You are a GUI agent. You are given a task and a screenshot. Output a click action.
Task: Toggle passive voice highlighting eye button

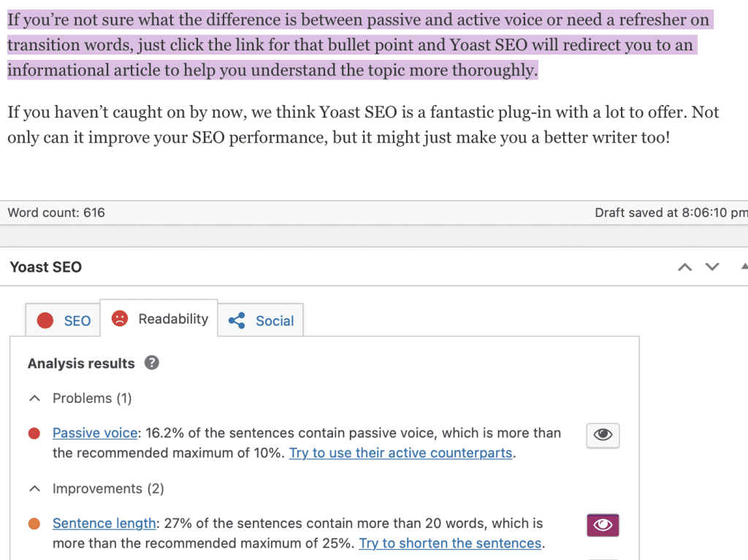[x=603, y=435]
